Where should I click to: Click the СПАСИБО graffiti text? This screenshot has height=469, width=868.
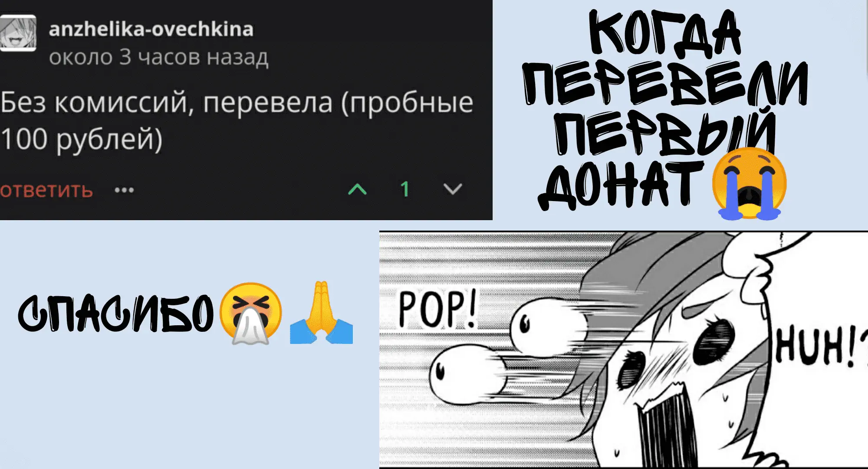(x=116, y=313)
